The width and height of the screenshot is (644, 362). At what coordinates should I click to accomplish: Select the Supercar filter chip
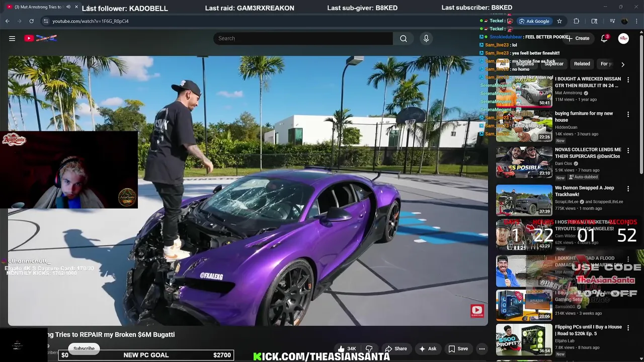tap(554, 64)
